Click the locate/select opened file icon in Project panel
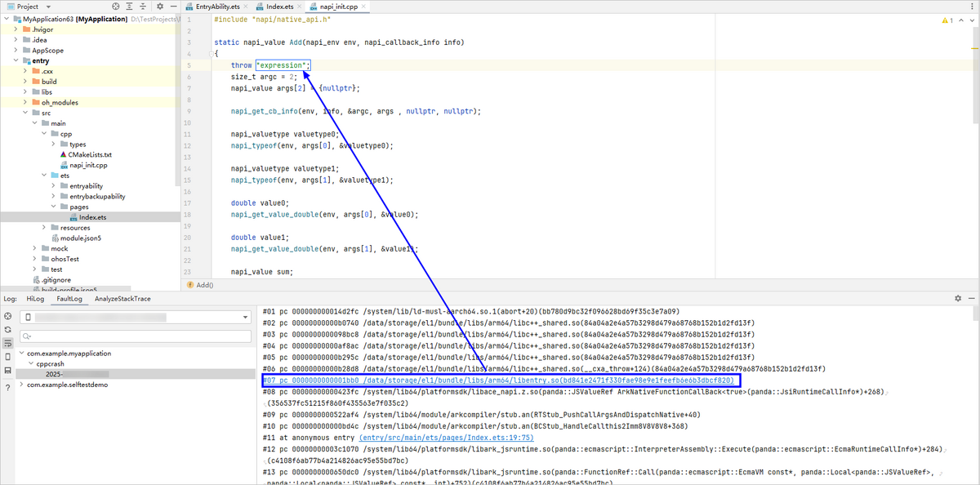 point(117,7)
